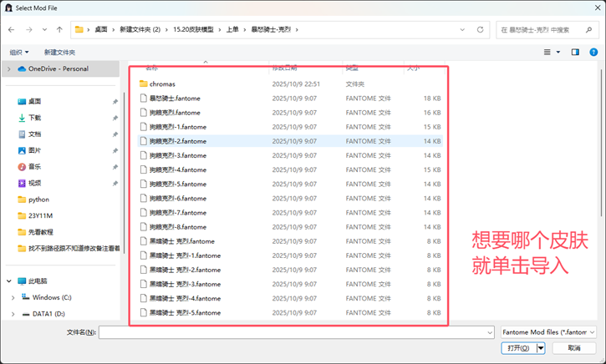Go up one folder level

(x=59, y=30)
